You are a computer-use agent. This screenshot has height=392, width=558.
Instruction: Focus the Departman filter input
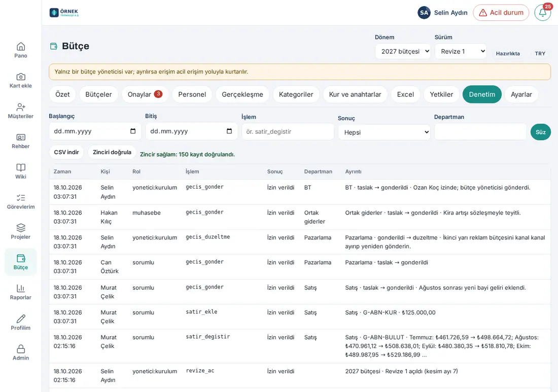pos(480,132)
